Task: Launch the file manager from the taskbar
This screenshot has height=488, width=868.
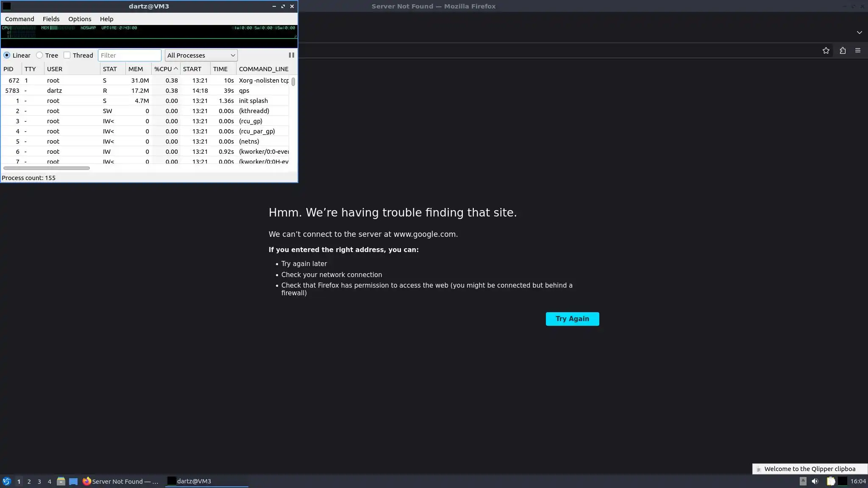Action: 61,481
